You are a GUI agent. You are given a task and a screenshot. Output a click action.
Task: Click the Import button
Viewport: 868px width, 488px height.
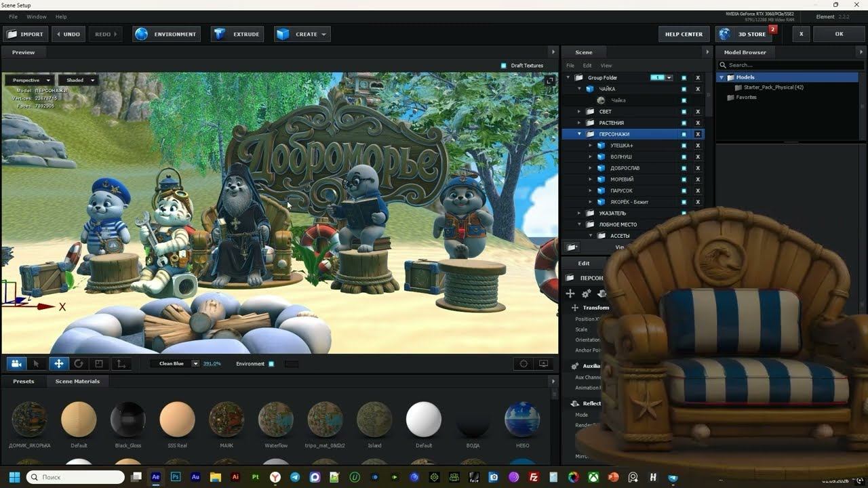(24, 34)
